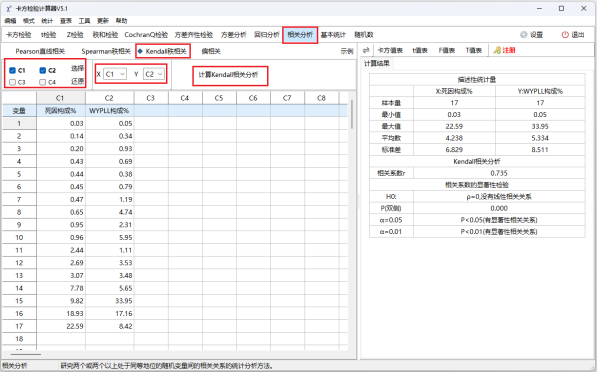Image resolution: width=597 pixels, height=372 pixels.
Task: Uncheck the C2 column checkbox
Action: (43, 70)
